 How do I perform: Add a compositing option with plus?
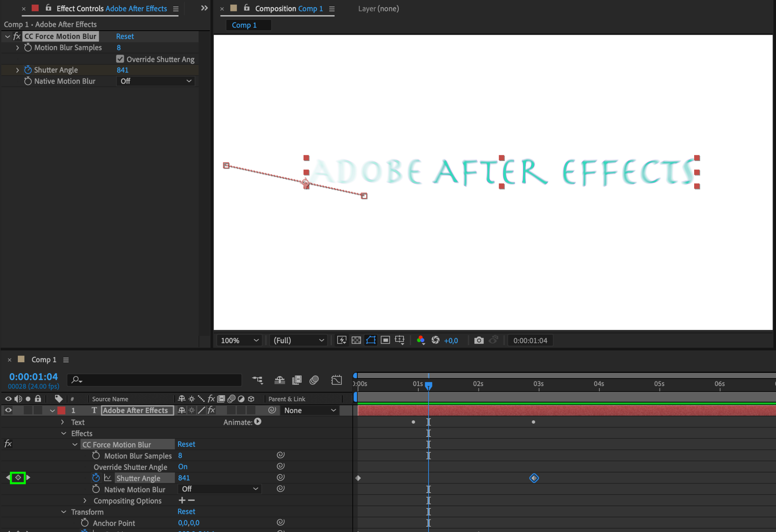point(182,500)
